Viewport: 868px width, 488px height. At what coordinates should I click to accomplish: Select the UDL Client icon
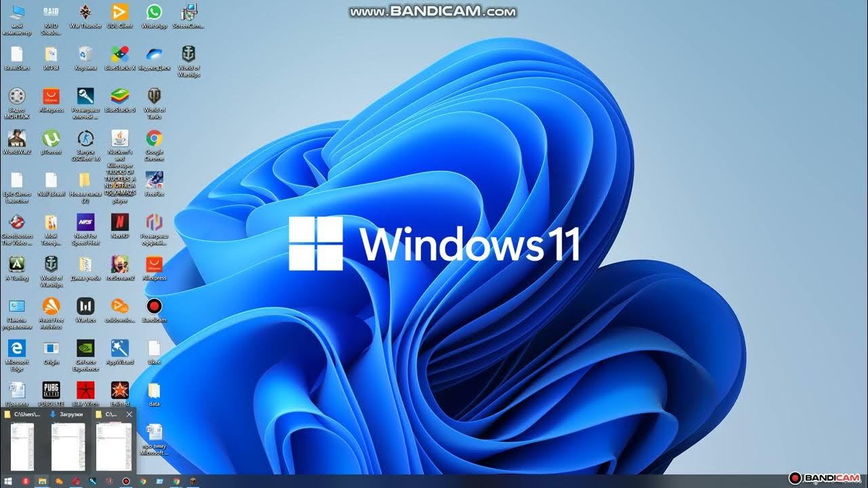click(119, 16)
